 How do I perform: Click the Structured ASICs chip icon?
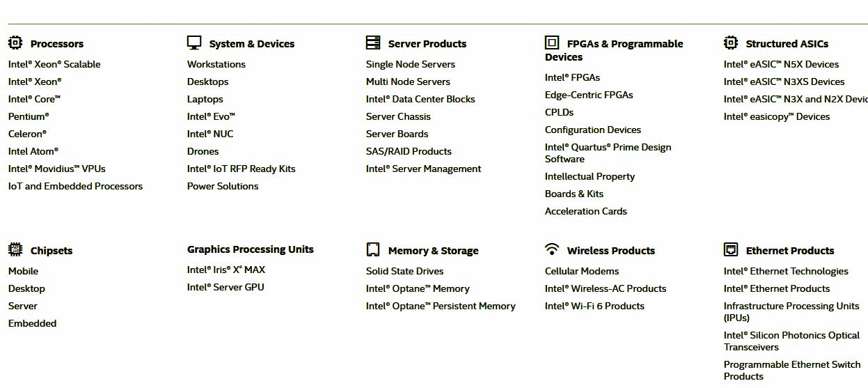(x=731, y=43)
